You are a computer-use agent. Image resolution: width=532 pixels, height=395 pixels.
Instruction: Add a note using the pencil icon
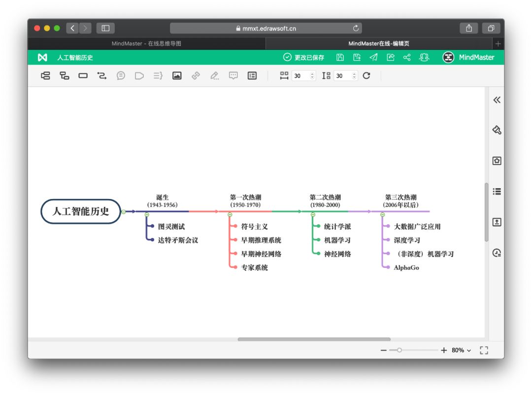coord(214,76)
